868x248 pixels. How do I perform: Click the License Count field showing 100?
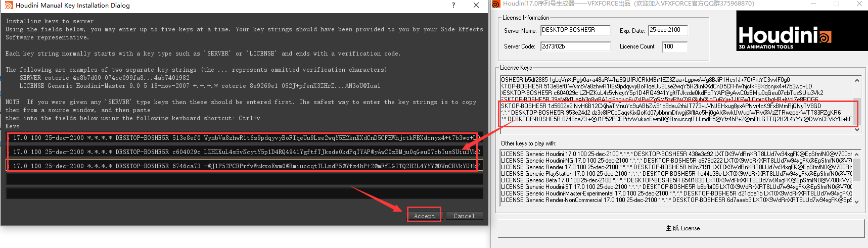675,46
